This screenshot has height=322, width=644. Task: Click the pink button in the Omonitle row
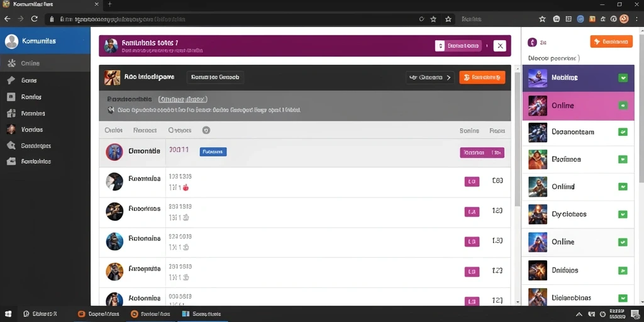[482, 152]
